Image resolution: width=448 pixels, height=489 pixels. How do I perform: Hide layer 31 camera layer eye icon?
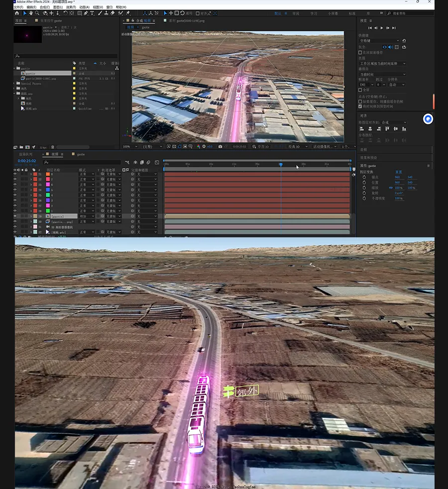click(15, 227)
